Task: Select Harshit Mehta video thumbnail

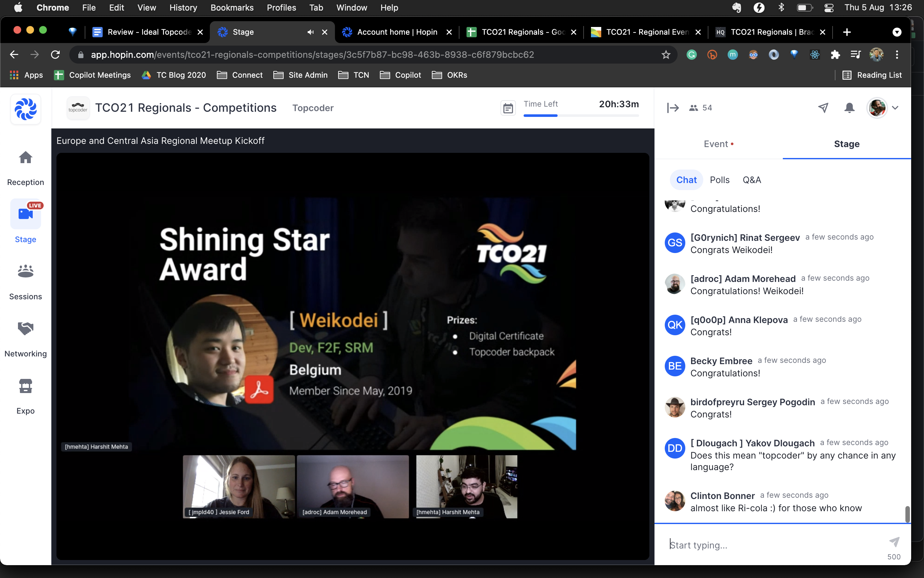Action: click(x=466, y=486)
